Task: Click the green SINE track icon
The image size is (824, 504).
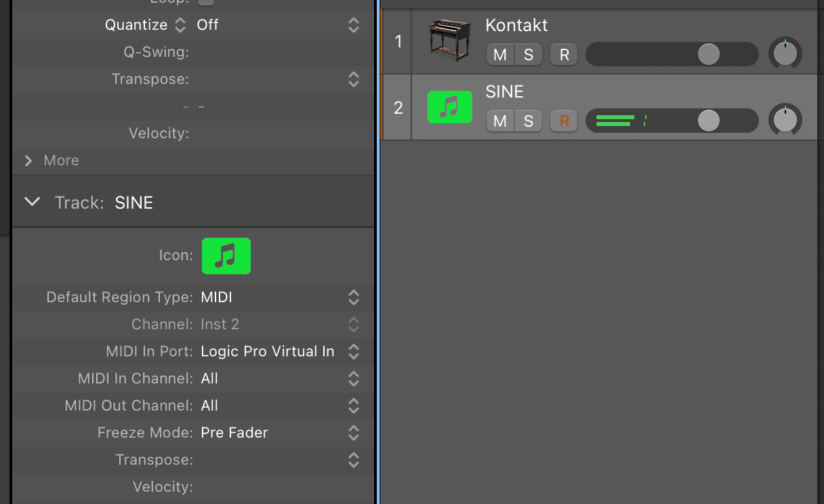Action: 449,107
